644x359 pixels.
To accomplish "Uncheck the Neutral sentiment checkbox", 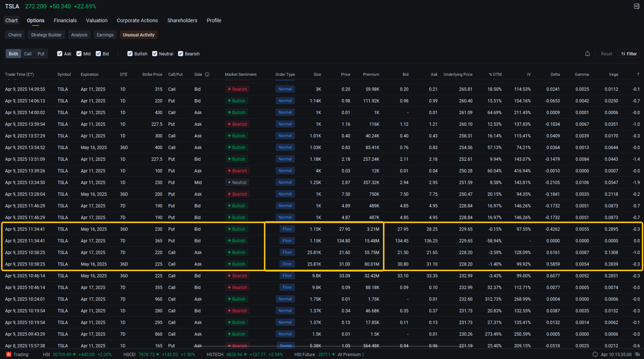I will coord(155,54).
